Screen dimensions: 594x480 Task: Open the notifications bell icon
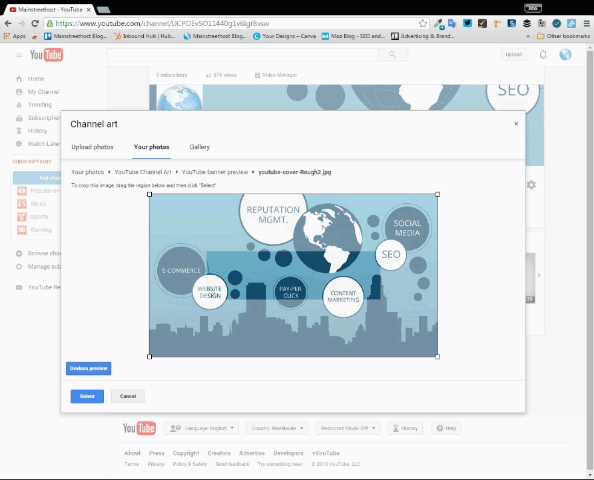pyautogui.click(x=543, y=55)
